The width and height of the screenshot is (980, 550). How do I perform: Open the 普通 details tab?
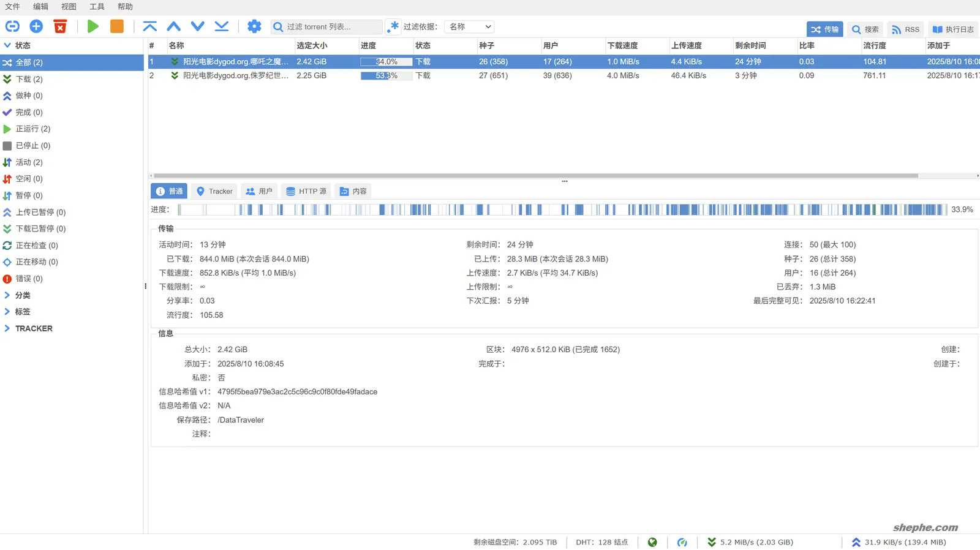169,191
